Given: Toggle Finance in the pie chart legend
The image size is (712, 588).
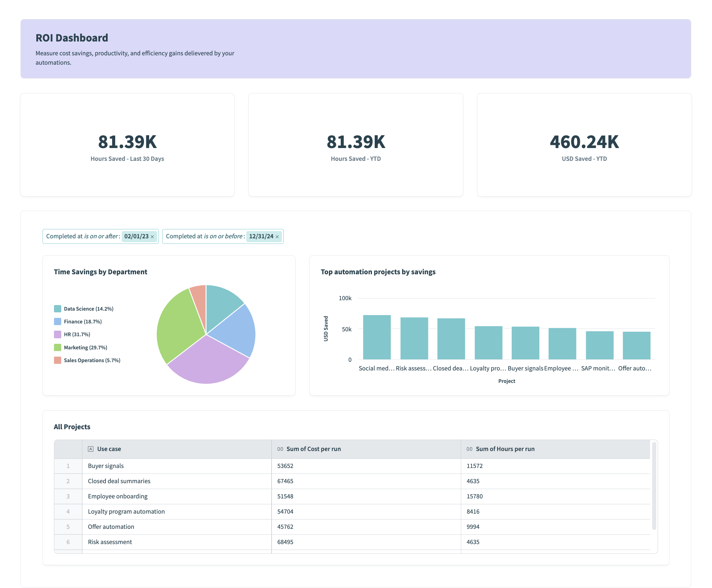Looking at the screenshot, I should pos(83,321).
